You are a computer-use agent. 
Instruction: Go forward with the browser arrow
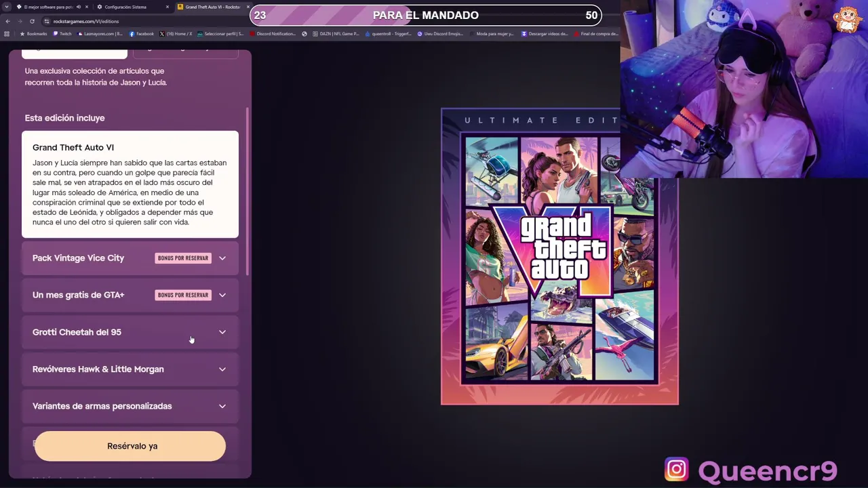point(21,21)
